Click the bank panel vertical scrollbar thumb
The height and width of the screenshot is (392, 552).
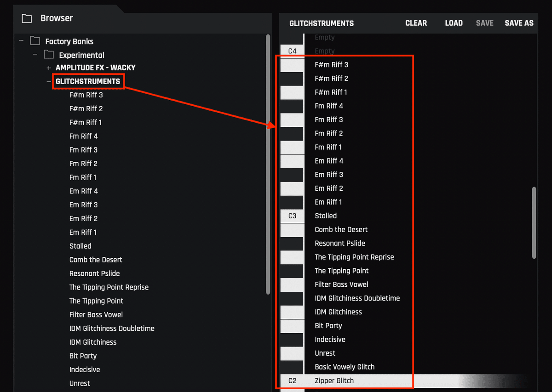[534, 222]
